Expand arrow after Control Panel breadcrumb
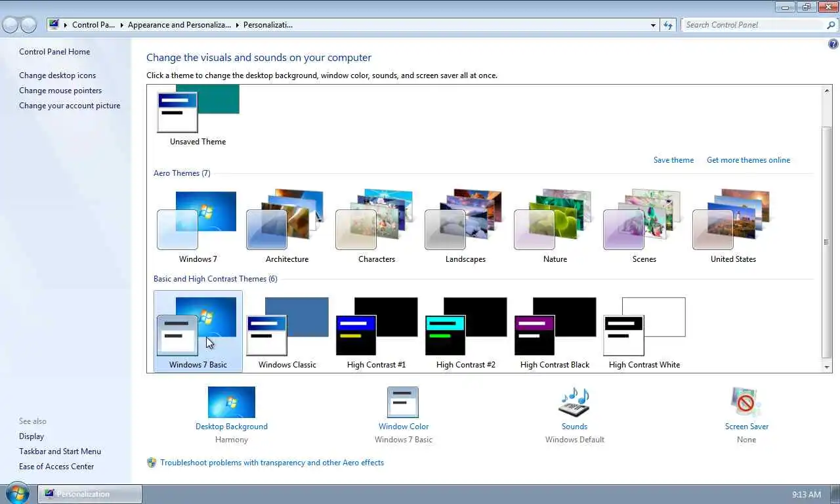This screenshot has width=840, height=504. tap(121, 25)
